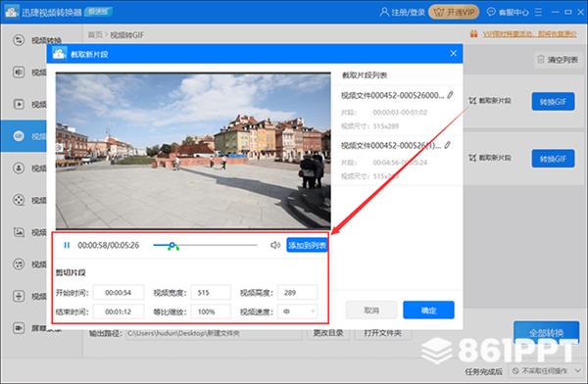The height and width of the screenshot is (384, 588).
Task: Click 结束时间 input field
Action: 119,312
